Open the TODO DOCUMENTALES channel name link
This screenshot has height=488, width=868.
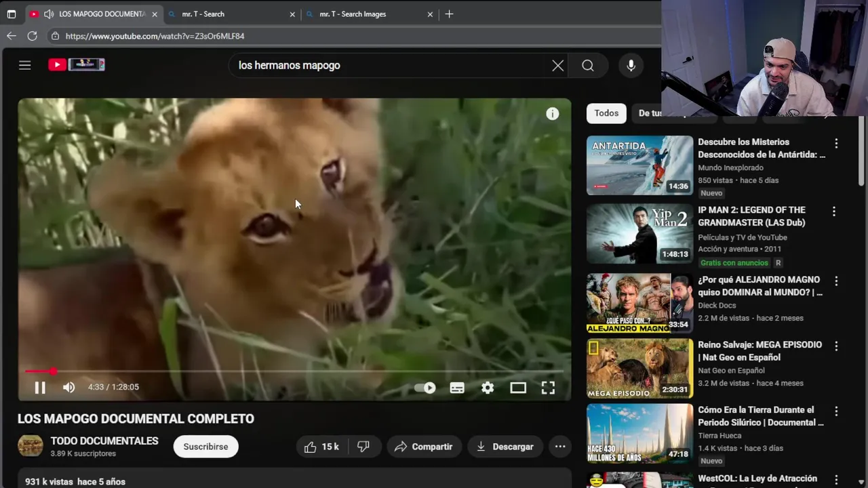pos(104,441)
